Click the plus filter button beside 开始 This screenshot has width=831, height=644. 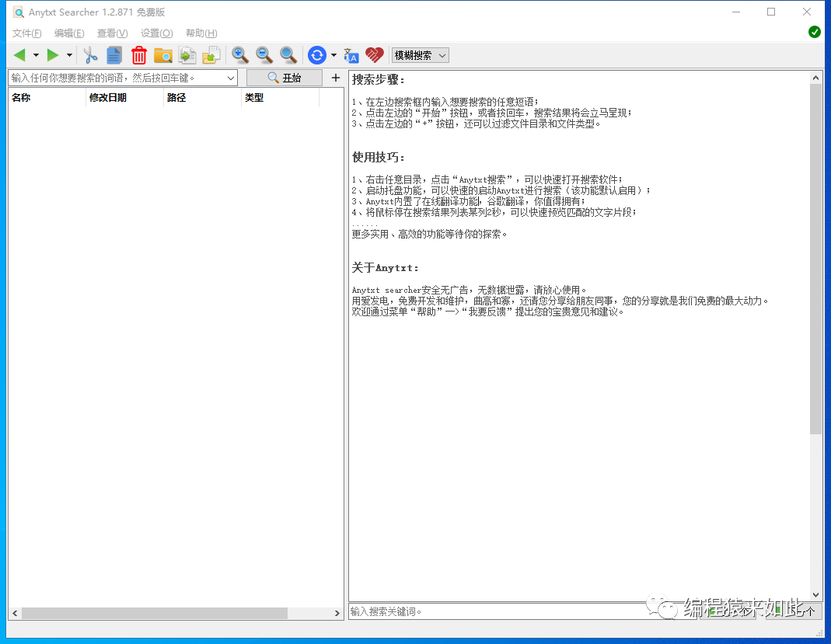coord(336,78)
